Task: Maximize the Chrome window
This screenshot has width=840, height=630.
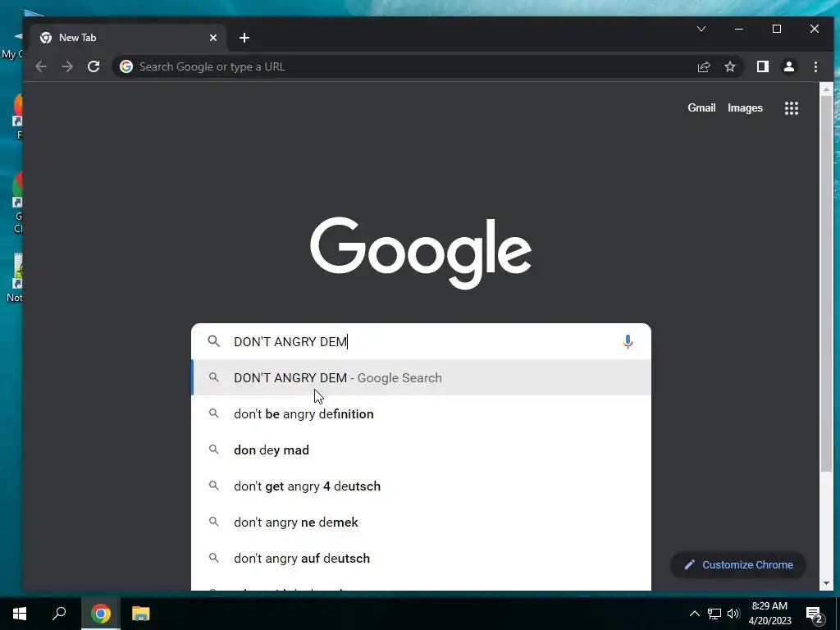Action: point(776,29)
